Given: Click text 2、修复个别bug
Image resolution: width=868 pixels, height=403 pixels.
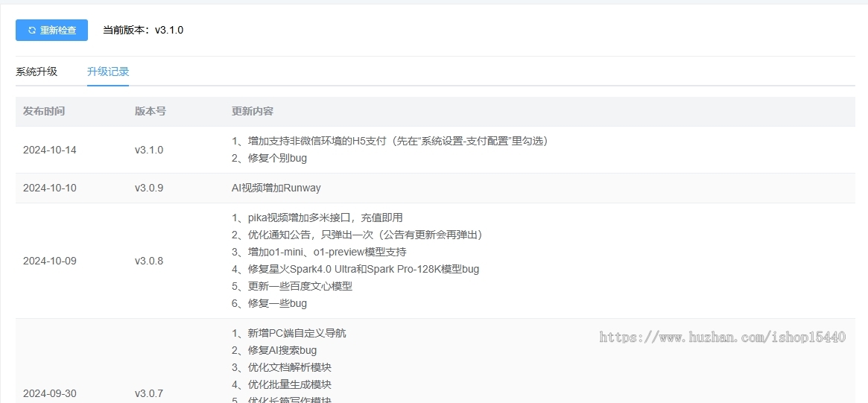Looking at the screenshot, I should pos(269,159).
